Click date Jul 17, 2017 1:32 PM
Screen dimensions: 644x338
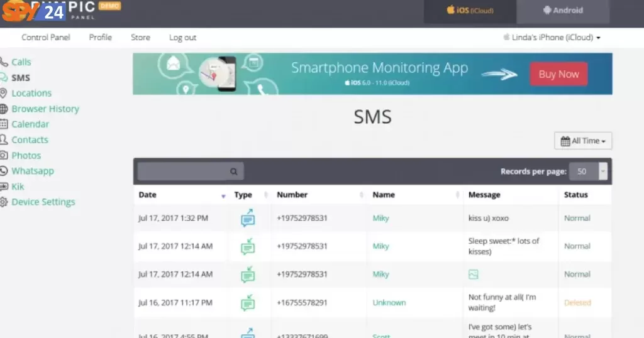(173, 218)
